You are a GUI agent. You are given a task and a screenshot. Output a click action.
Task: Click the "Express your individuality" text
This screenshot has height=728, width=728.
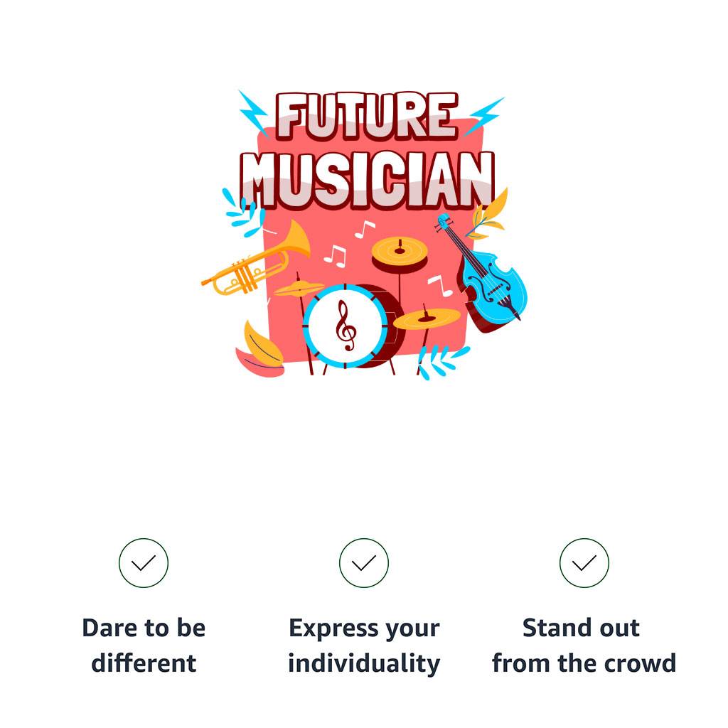364,646
